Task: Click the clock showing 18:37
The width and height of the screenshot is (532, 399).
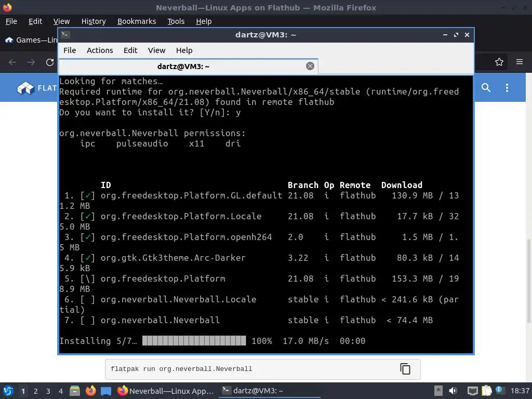Action: pyautogui.click(x=520, y=391)
